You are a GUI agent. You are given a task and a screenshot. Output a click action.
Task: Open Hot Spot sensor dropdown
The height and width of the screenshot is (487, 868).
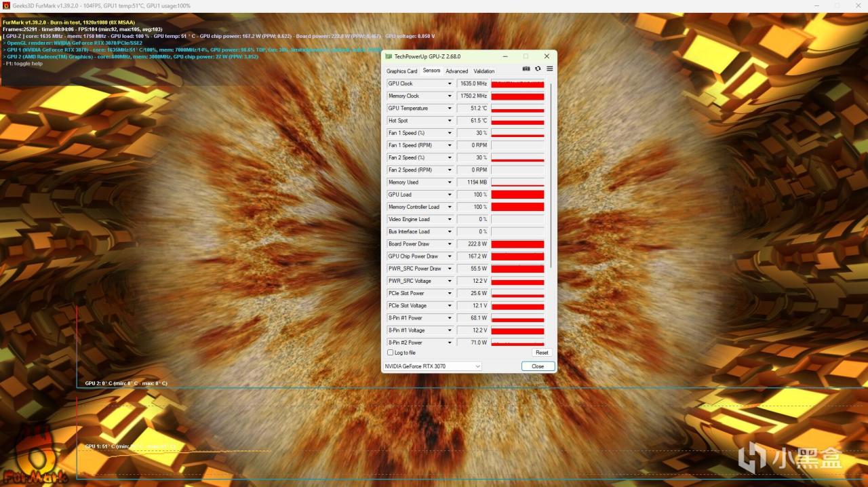(x=449, y=121)
